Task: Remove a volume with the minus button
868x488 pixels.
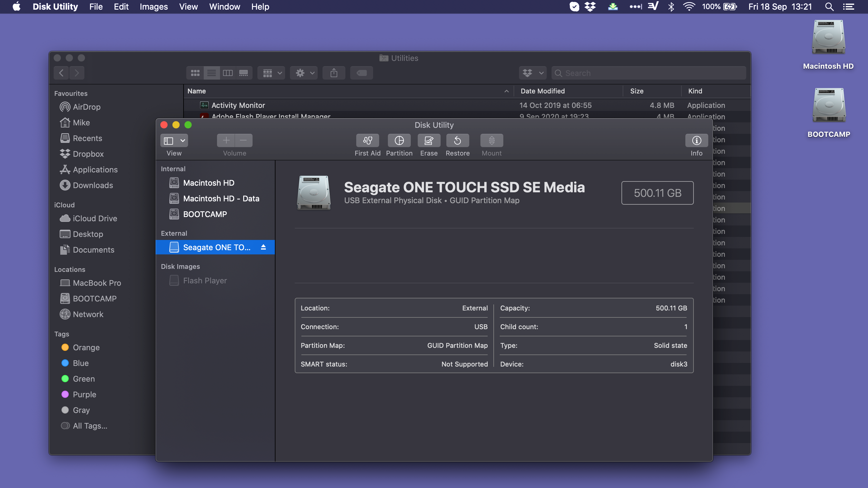Action: 244,140
